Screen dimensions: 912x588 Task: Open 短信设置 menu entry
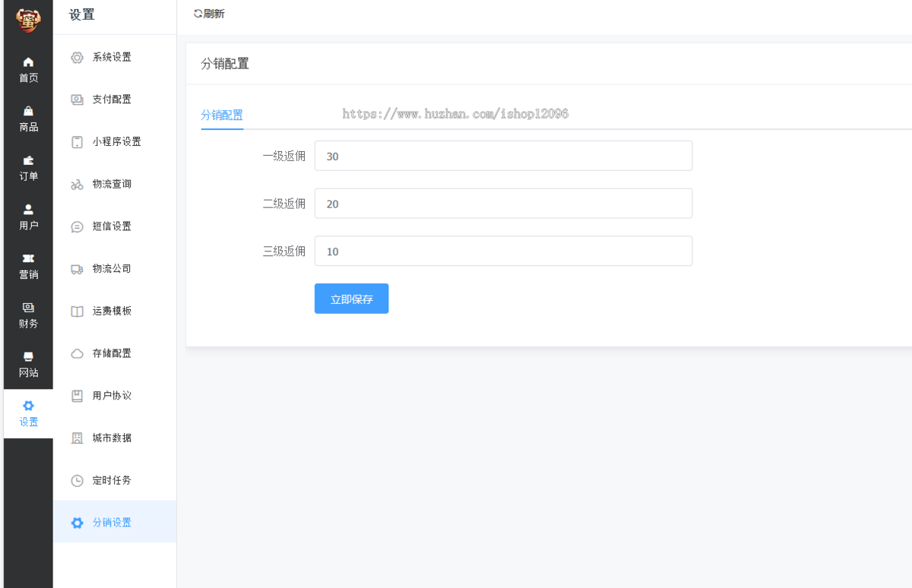115,226
